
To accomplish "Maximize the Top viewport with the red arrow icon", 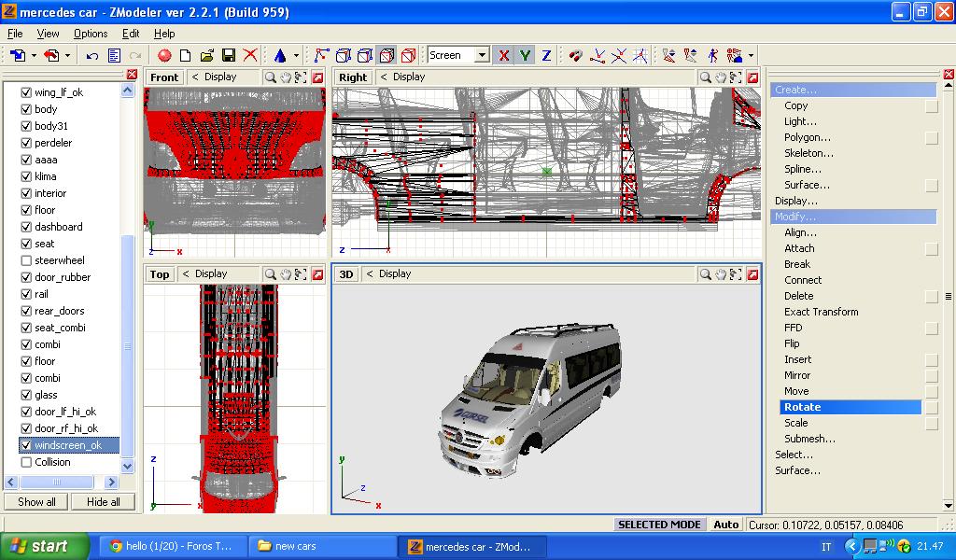I will point(317,274).
